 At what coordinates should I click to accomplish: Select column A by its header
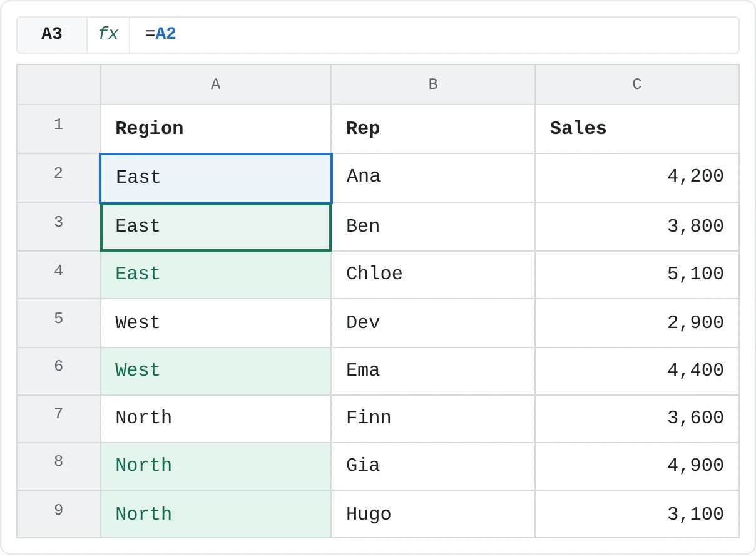216,85
